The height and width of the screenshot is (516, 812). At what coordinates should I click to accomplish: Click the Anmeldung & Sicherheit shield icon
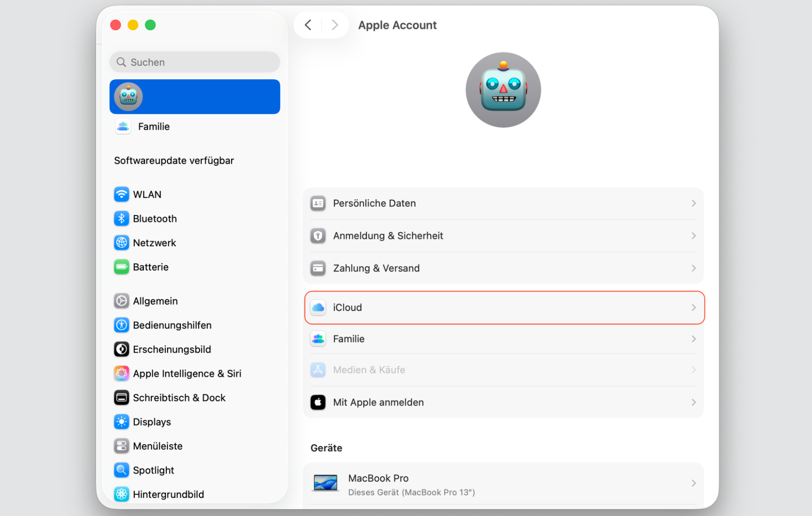click(x=318, y=236)
